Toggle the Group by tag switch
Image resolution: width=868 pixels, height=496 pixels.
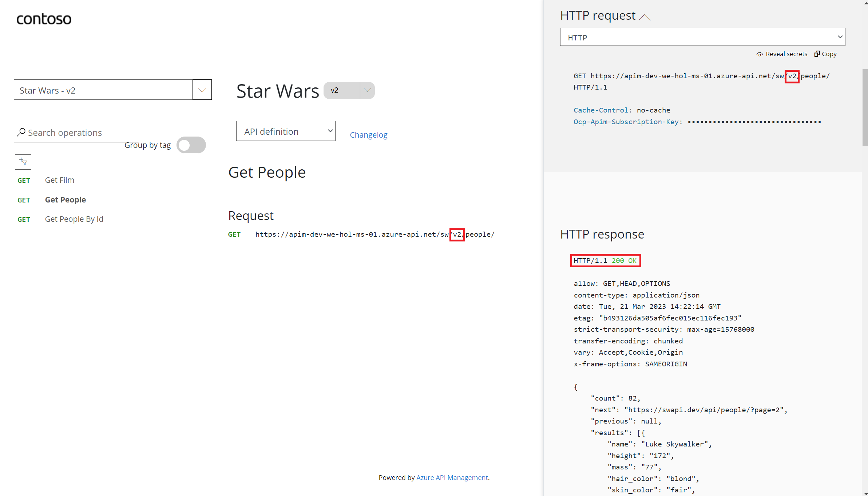point(191,145)
